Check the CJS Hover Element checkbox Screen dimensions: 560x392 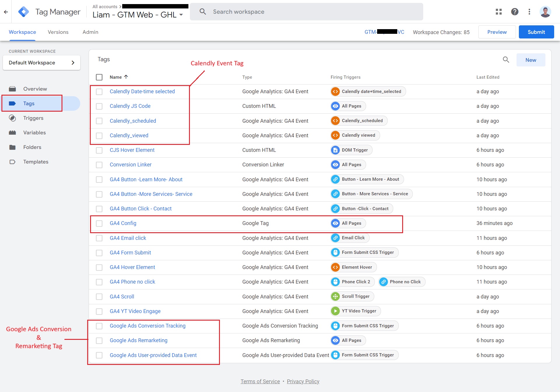point(99,150)
